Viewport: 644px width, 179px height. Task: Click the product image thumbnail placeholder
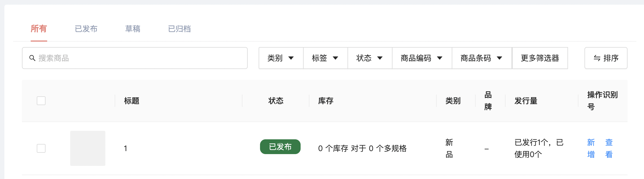click(88, 148)
